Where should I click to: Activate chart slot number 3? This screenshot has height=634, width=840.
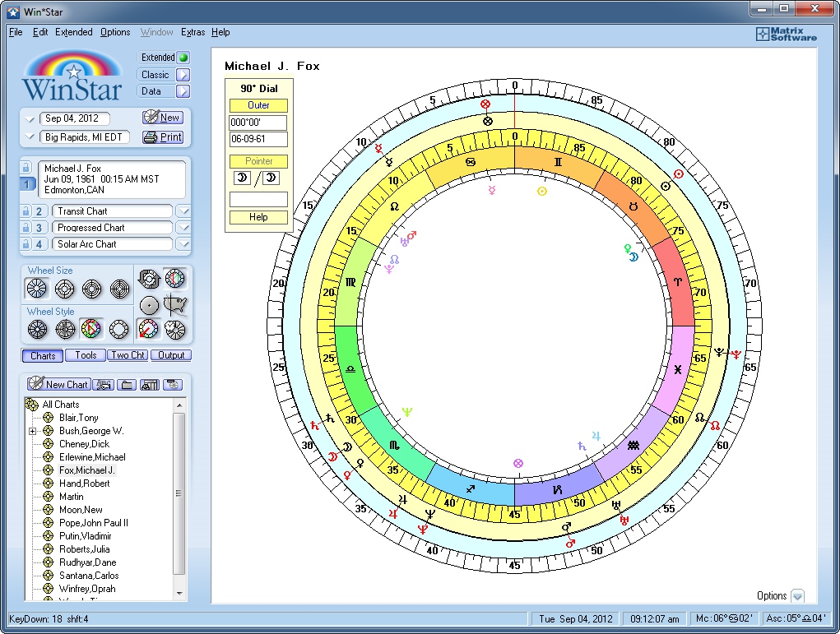[39, 228]
